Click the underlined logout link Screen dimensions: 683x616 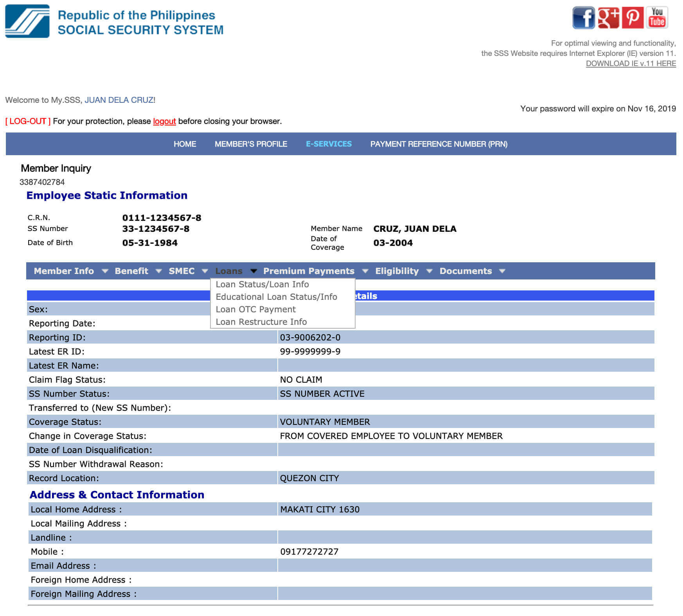click(164, 121)
